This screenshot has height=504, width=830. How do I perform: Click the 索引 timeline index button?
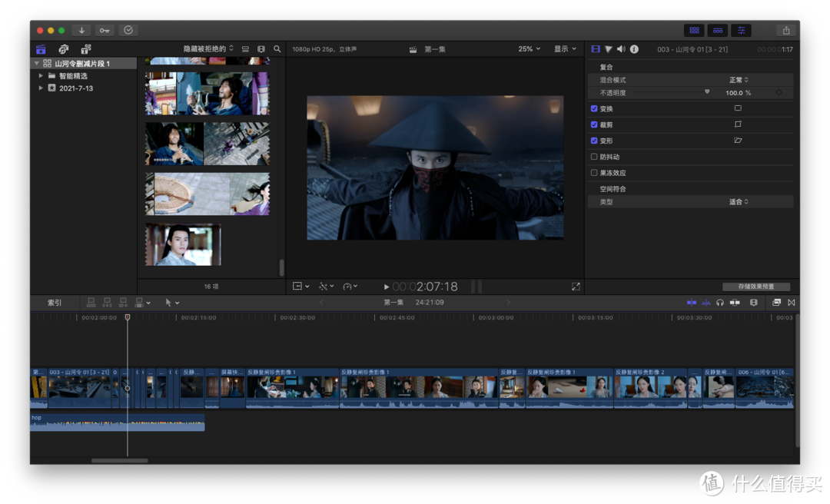coord(55,303)
